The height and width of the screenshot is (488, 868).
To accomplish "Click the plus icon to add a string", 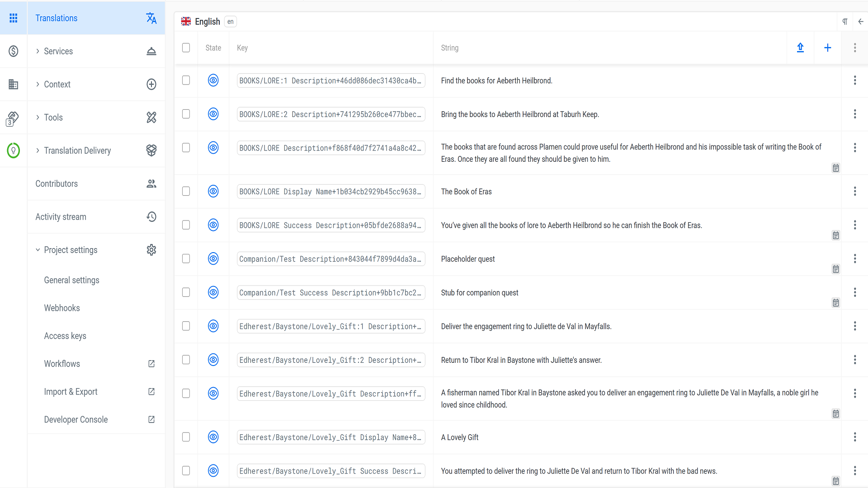I will click(828, 48).
